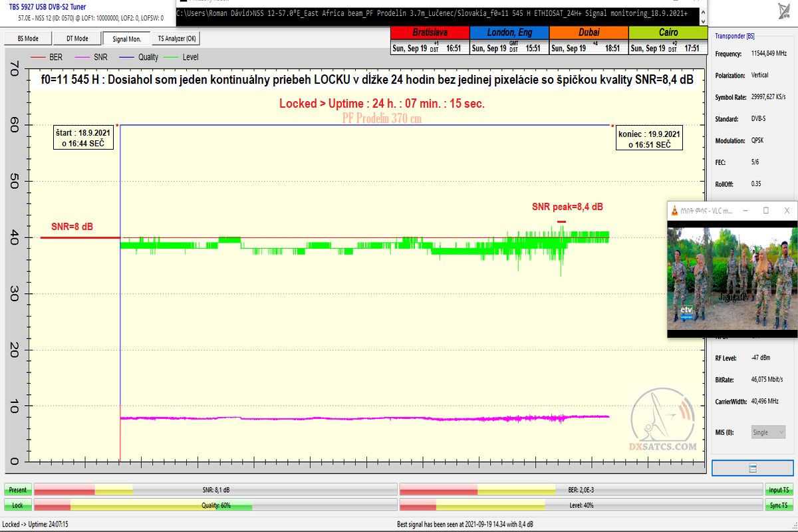Click the SNR 8,1 dB meter bar
The width and height of the screenshot is (798, 532).
tap(215, 490)
